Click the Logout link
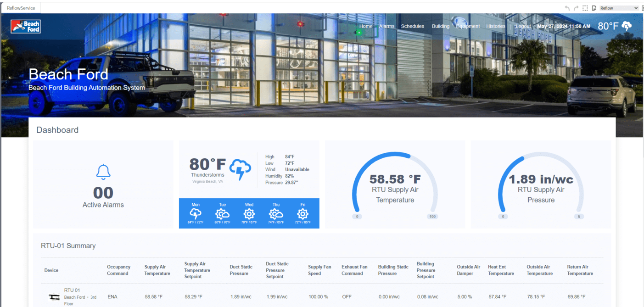 (523, 26)
